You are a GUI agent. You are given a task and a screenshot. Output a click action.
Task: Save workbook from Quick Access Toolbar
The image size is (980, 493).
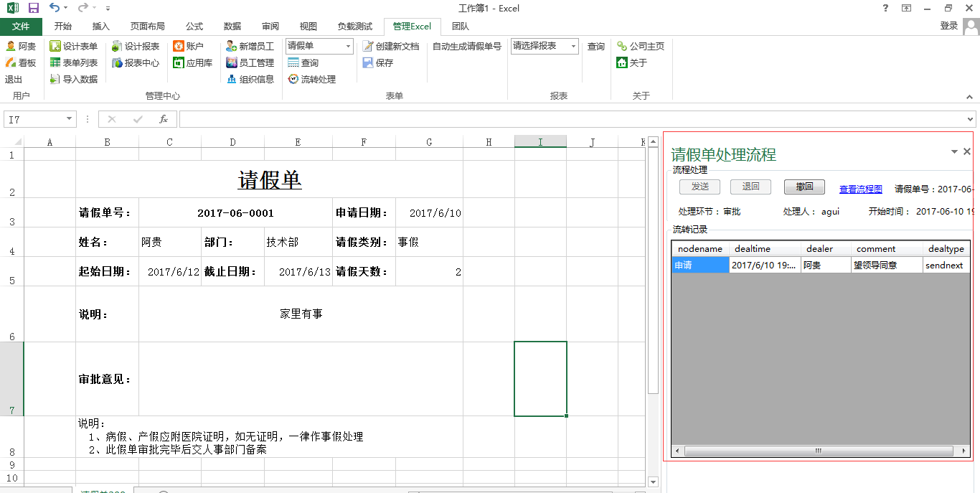(x=33, y=9)
